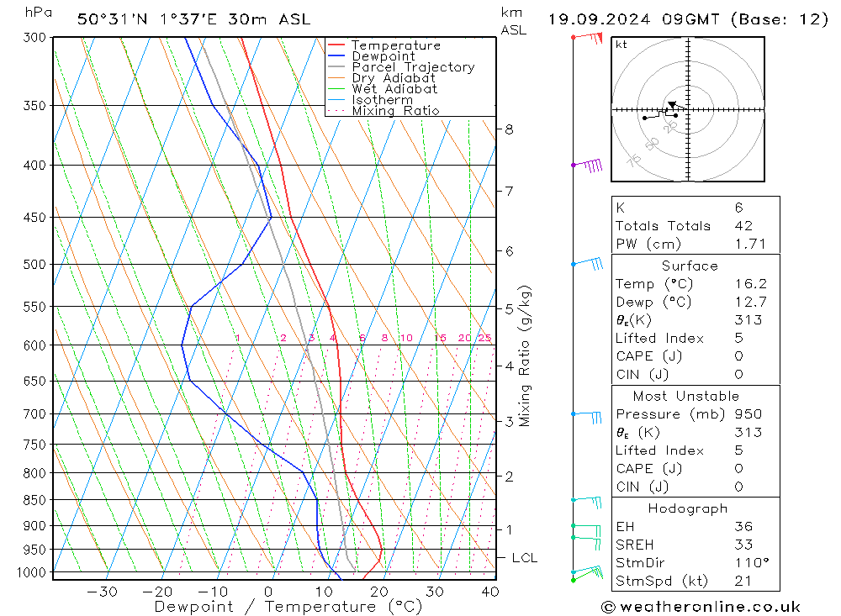Click the 50 kt ring label in hodograph
Image resolution: width=841 pixels, height=616 pixels.
(652, 143)
